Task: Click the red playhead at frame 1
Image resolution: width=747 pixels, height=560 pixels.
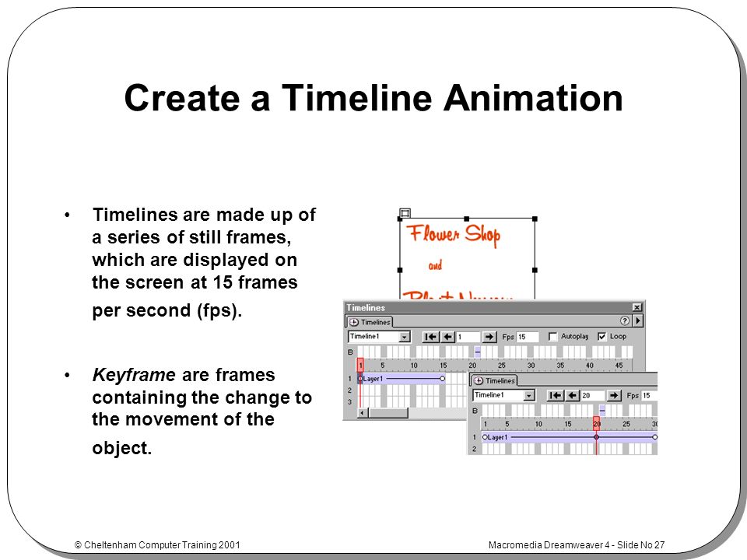Action: 360,365
